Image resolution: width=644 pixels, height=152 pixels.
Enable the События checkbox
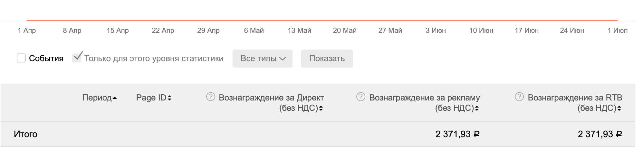point(21,58)
